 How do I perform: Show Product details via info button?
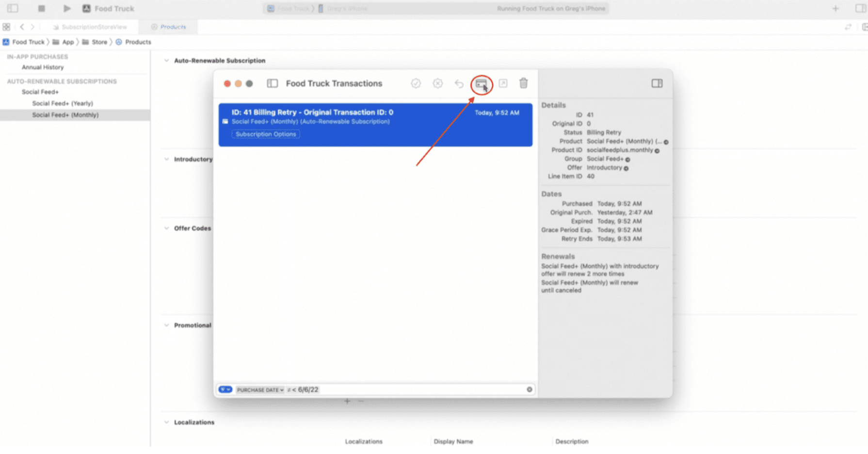666,142
